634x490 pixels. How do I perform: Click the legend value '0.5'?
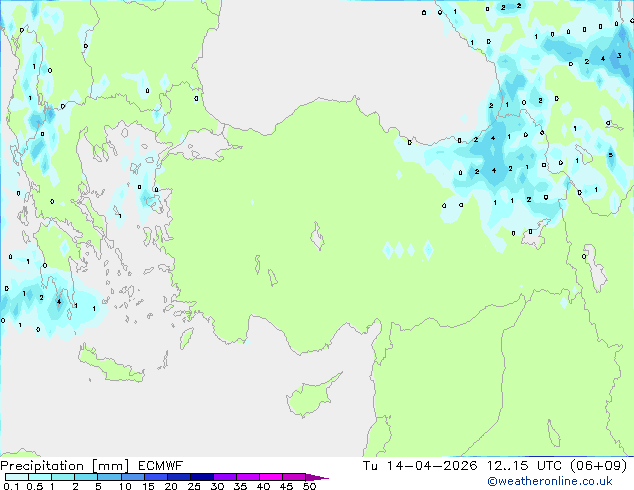34,486
